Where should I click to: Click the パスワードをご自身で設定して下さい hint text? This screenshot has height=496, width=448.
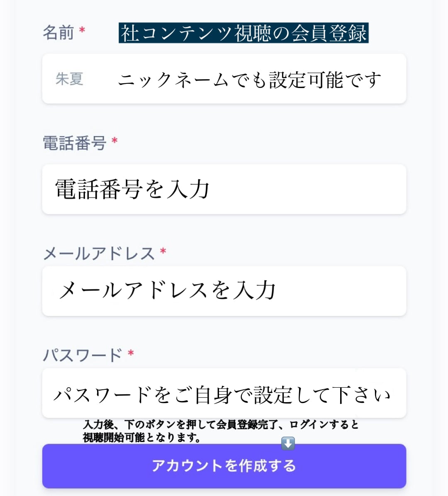222,394
